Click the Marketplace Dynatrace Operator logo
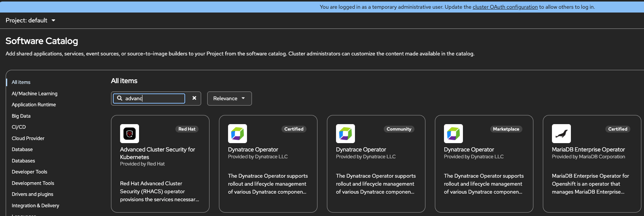Viewport: 644px width, 216px height. pyautogui.click(x=453, y=134)
